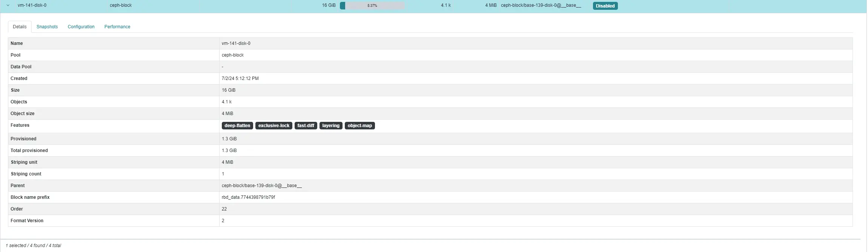Click the fast-diff feature badge

coord(306,126)
